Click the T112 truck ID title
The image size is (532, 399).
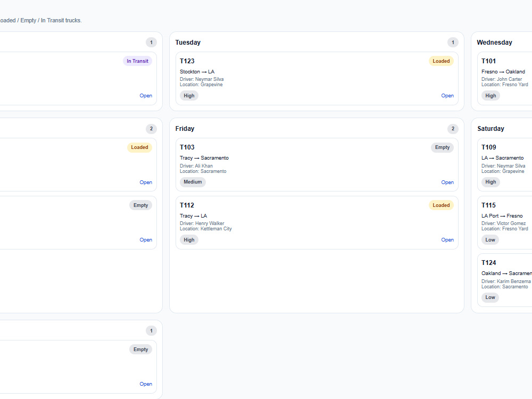[x=187, y=205]
